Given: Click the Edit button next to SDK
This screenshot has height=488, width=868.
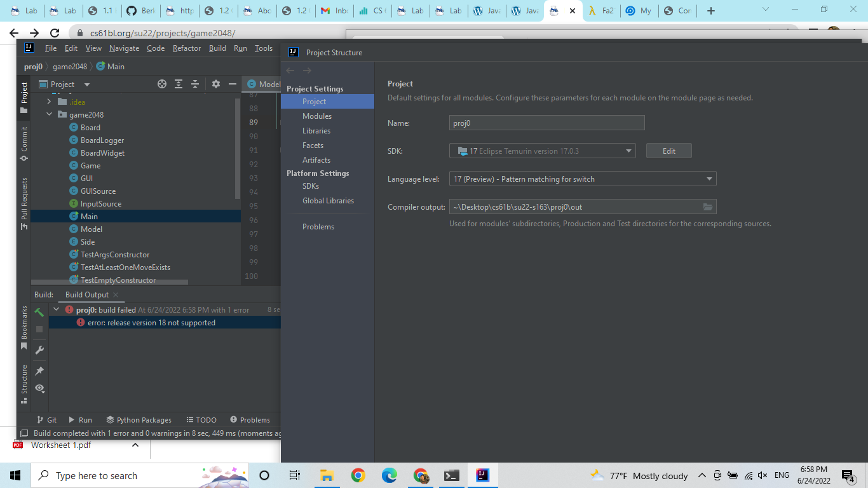Looking at the screenshot, I should [x=668, y=151].
